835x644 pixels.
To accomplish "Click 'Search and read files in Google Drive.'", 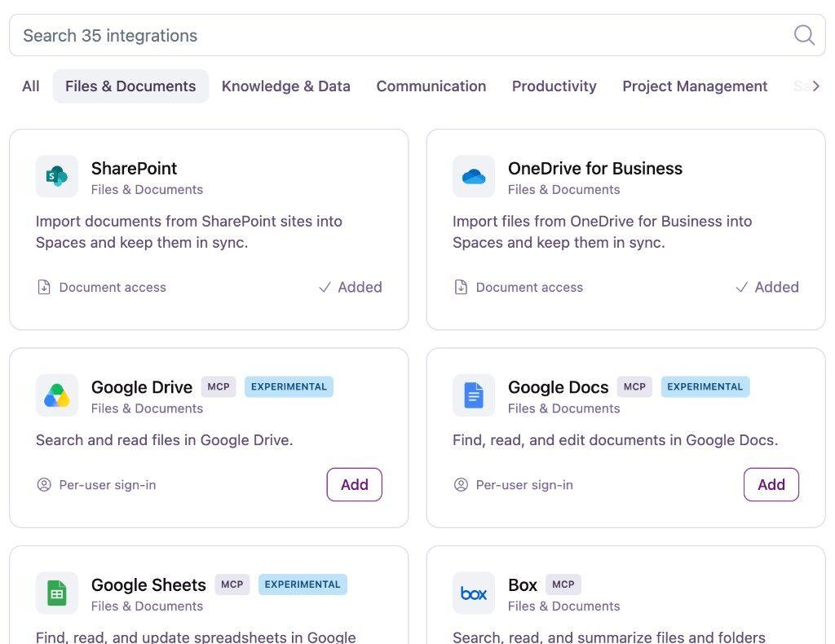I will click(165, 440).
